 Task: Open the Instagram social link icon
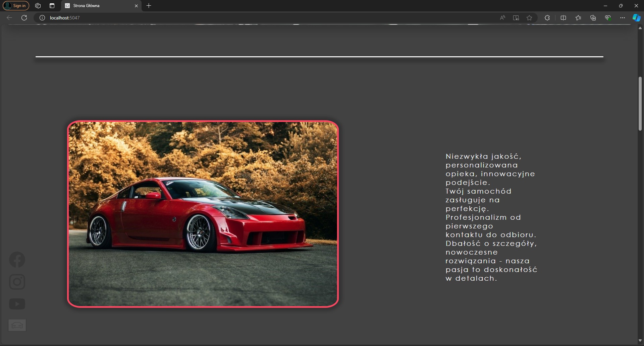tap(17, 282)
